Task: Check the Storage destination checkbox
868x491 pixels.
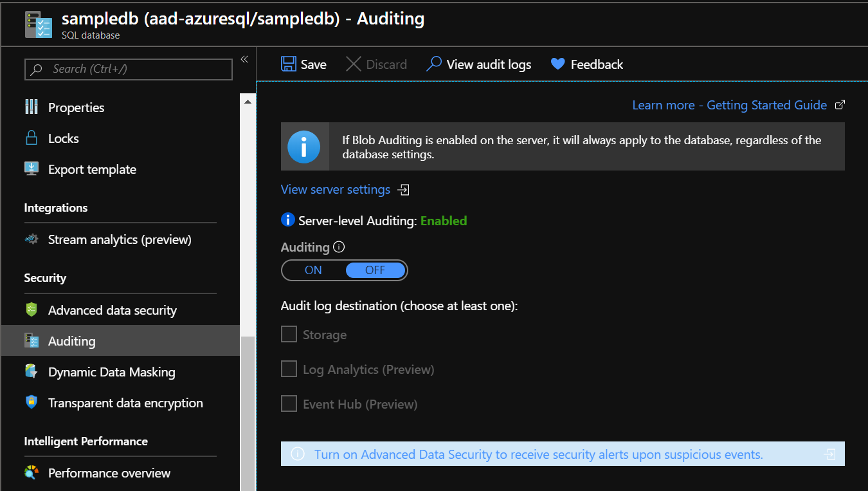Action: coord(289,334)
